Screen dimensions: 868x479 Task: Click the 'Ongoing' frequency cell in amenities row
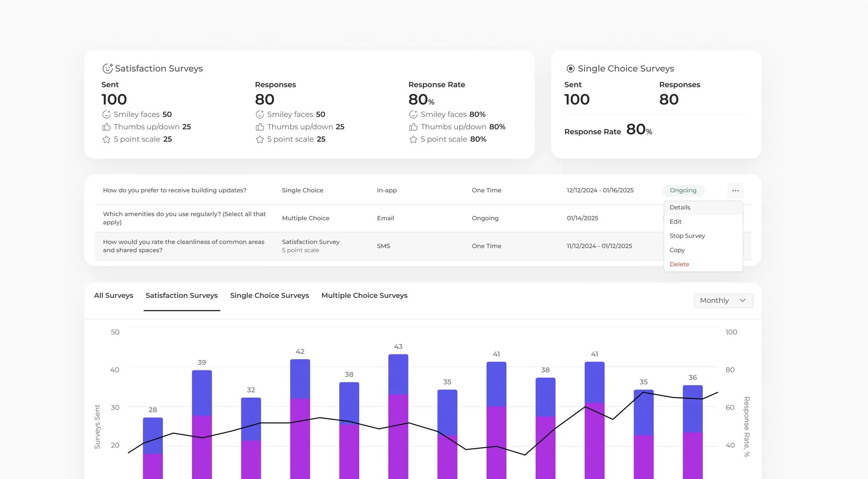pyautogui.click(x=485, y=218)
